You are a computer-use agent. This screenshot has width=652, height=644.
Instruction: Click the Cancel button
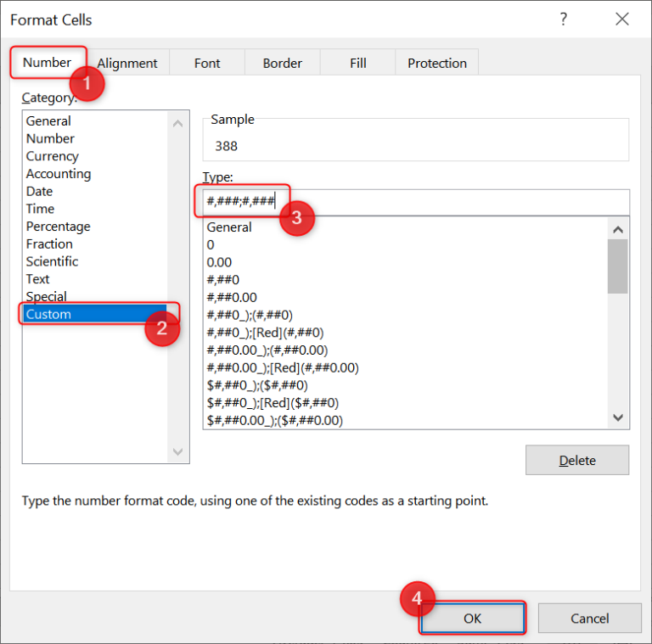tap(589, 619)
